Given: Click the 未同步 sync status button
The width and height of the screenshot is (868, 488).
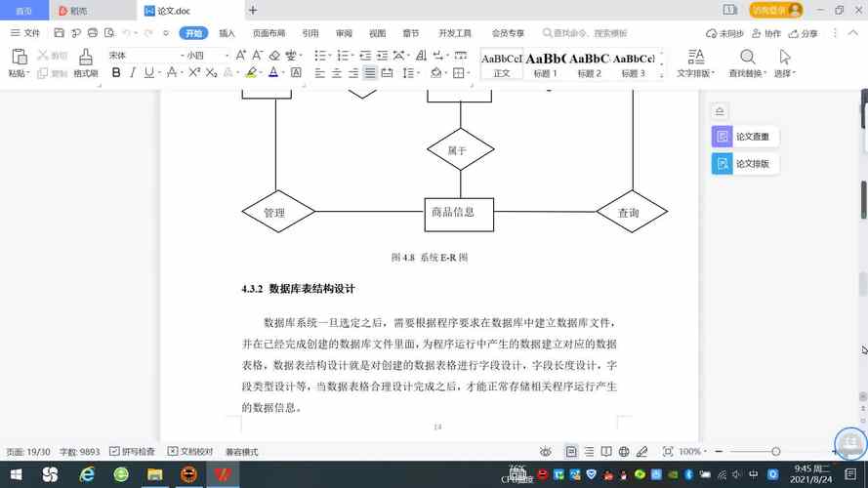Looking at the screenshot, I should pos(724,34).
